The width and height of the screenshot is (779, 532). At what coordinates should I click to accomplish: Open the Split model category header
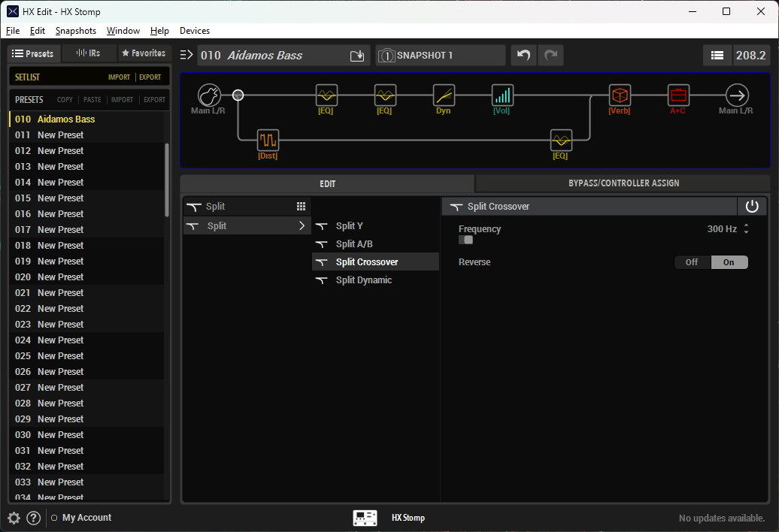coord(247,207)
